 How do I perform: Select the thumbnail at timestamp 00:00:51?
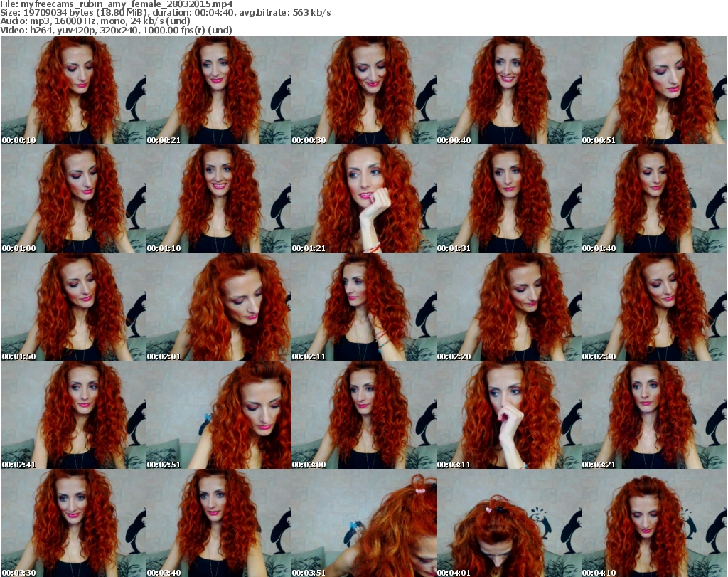click(x=653, y=90)
